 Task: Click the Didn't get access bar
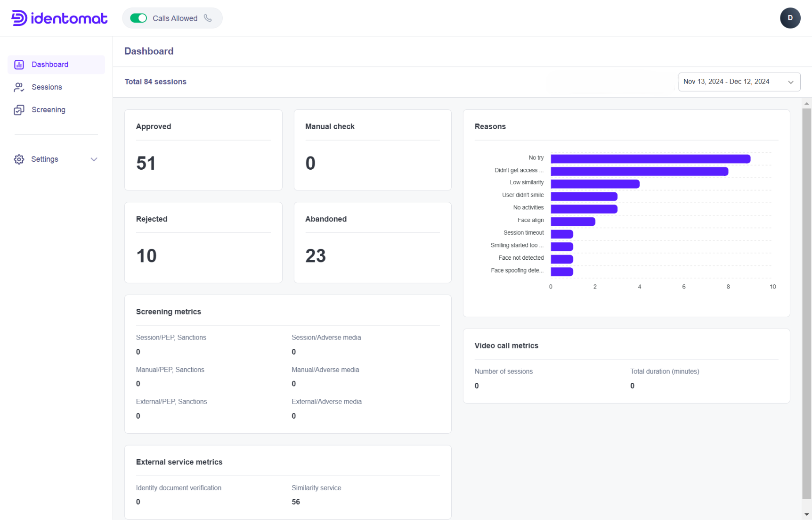point(639,171)
